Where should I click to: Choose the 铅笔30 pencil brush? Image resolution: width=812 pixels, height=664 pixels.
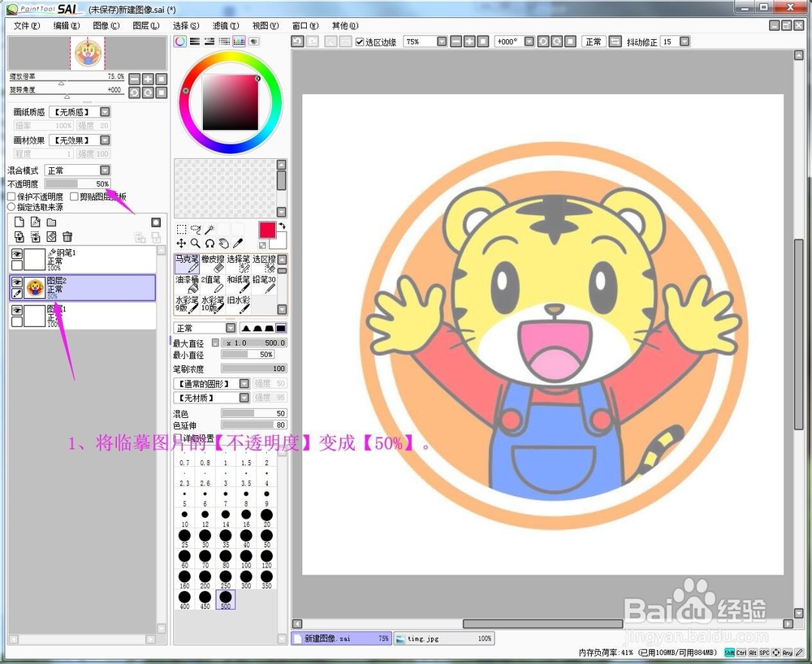pos(264,284)
